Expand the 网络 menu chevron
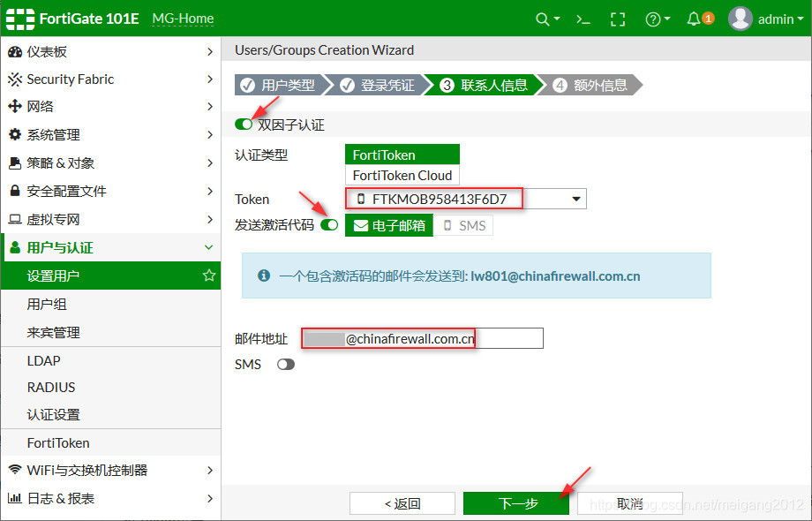Screen dimensions: 812x521 tap(210, 106)
